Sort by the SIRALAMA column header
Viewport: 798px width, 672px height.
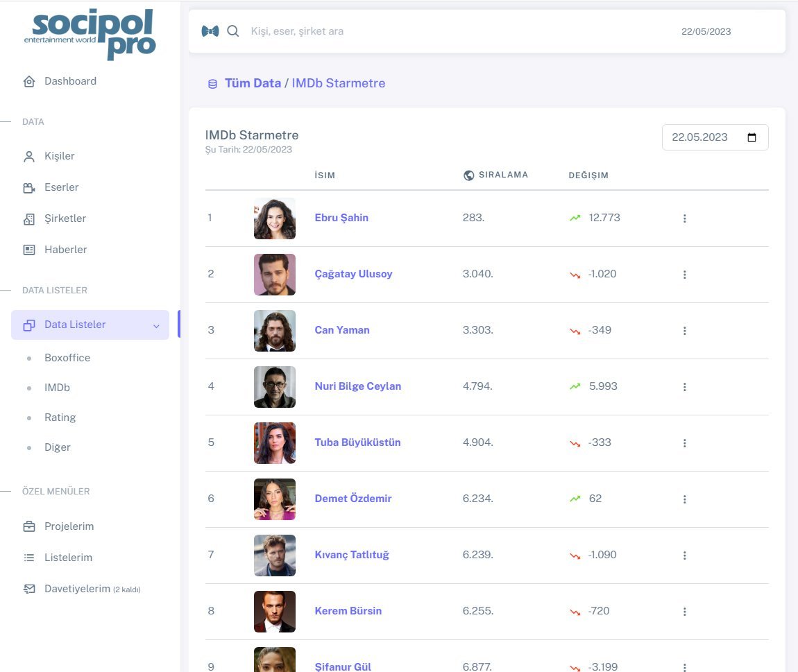pyautogui.click(x=503, y=175)
